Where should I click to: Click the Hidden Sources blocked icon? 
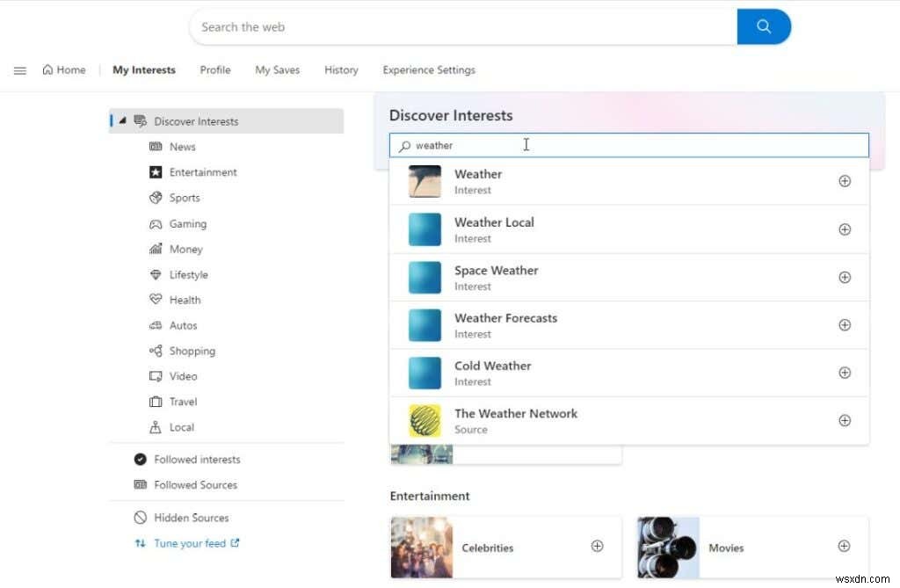140,518
